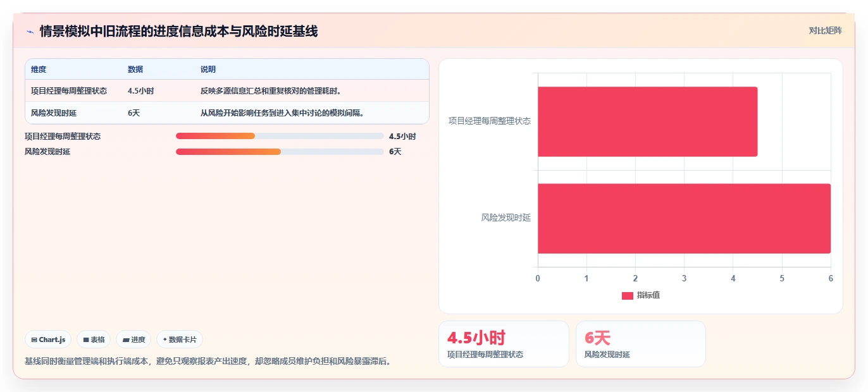Click the 6天 data card
The width and height of the screenshot is (868, 392).
click(x=641, y=344)
